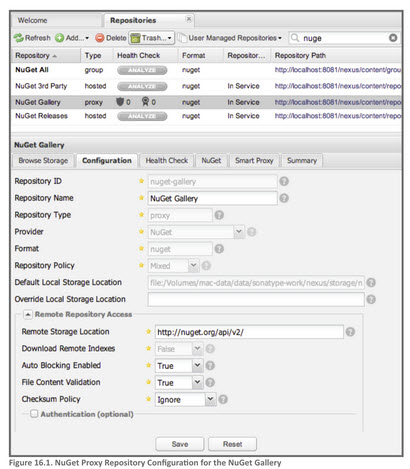Click help icon for Auto Blocking Enabled
Screen dimensions: 410x469
pyautogui.click(x=210, y=366)
